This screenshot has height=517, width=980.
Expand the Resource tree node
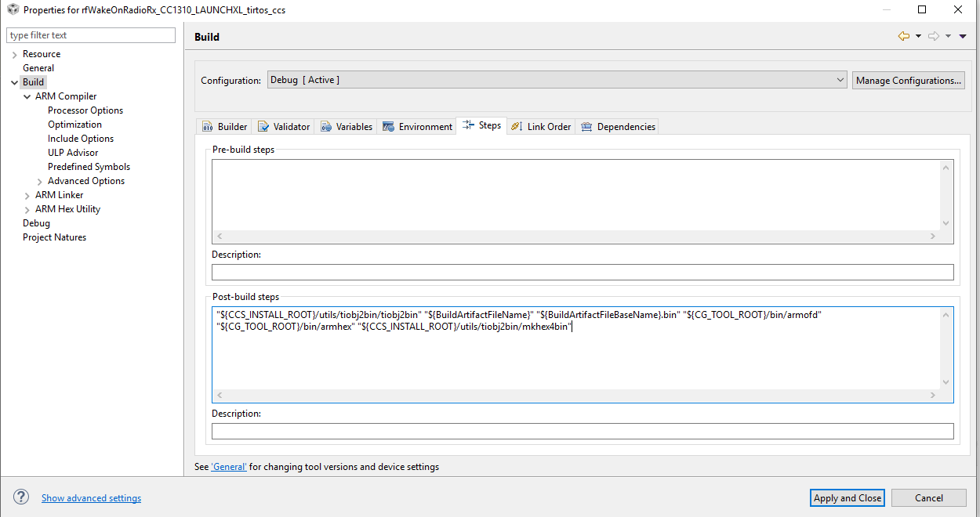coord(15,54)
